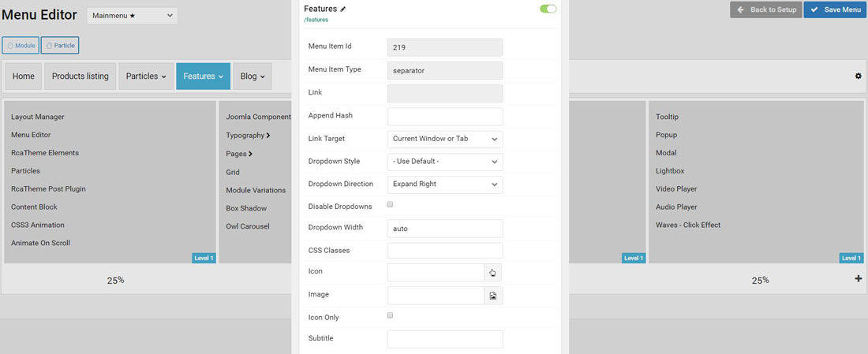This screenshot has width=868, height=354.
Task: Click the Back to Setup button
Action: (766, 9)
